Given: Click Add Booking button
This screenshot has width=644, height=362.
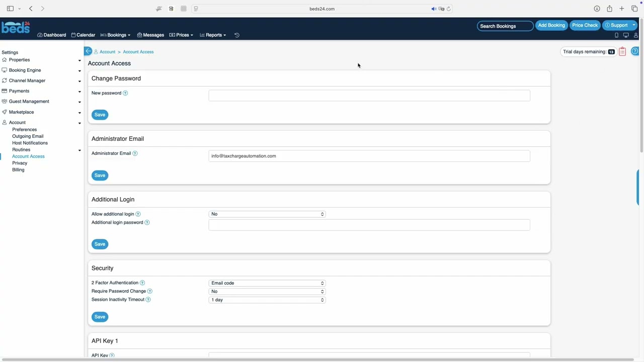Looking at the screenshot, I should 551,25.
